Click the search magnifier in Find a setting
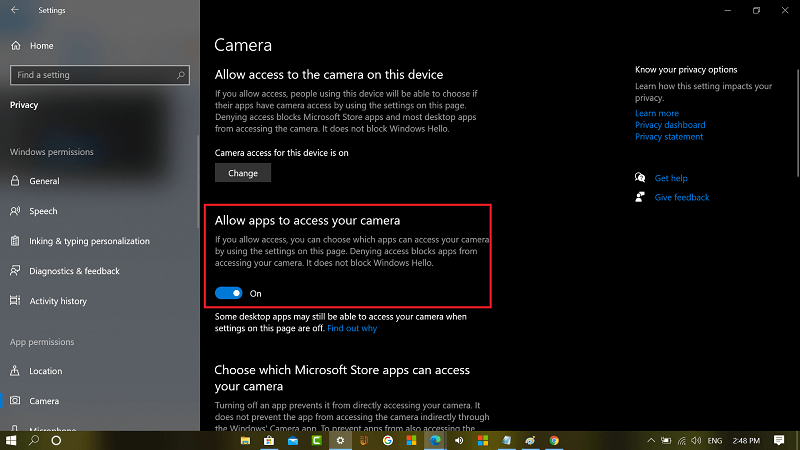This screenshot has width=800, height=450. click(x=180, y=75)
